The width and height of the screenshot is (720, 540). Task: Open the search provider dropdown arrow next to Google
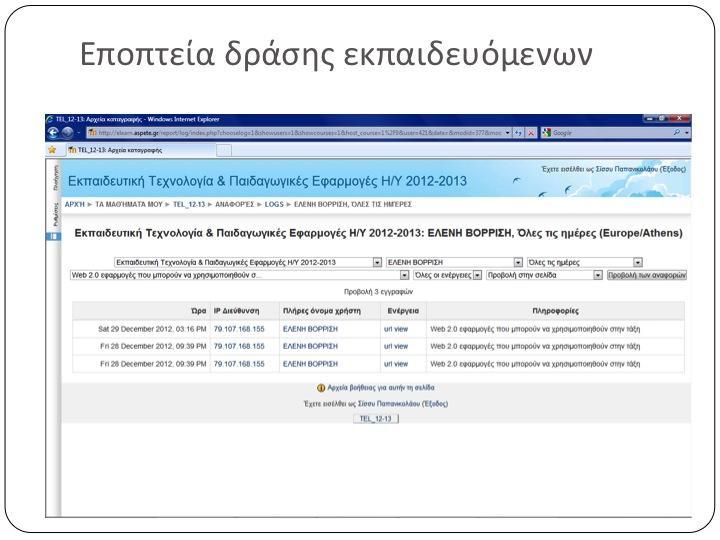[686, 133]
